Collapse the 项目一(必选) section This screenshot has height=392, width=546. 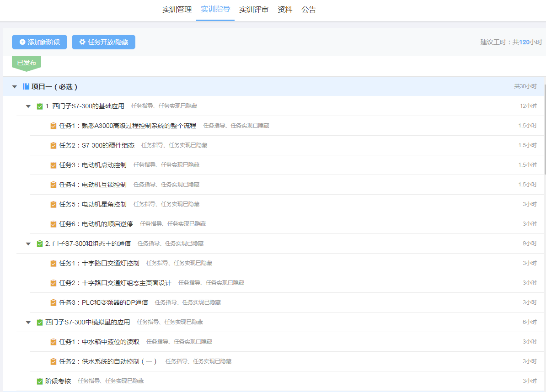coord(15,87)
